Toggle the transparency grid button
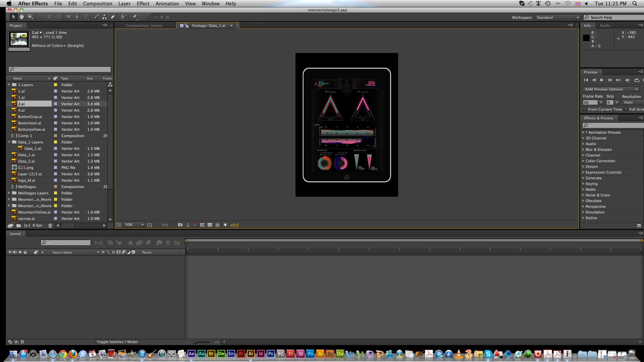This screenshot has width=644, height=362. [x=210, y=225]
